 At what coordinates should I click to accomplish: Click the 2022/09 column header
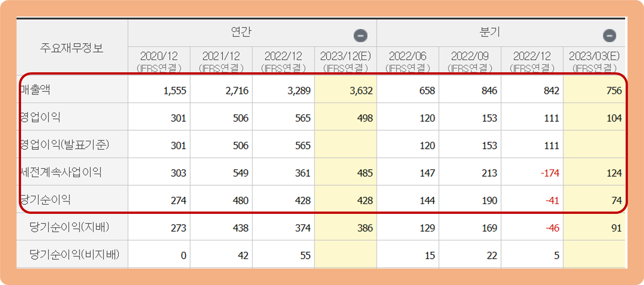click(470, 61)
